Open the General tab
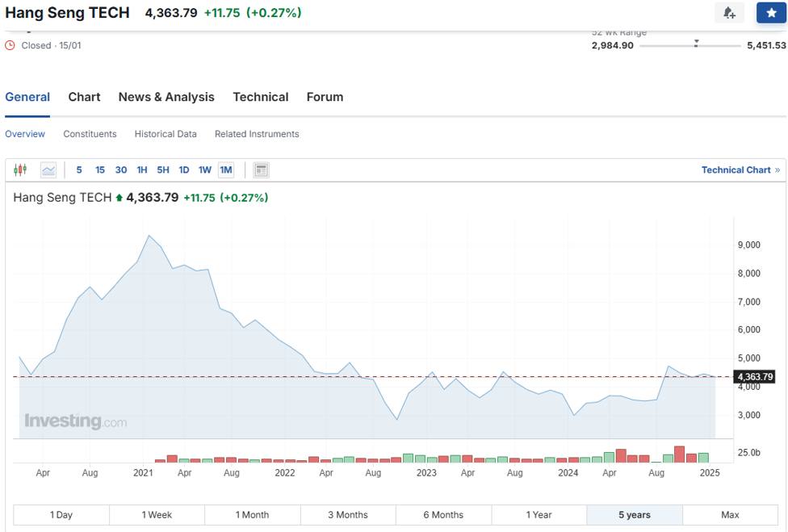 [x=27, y=97]
